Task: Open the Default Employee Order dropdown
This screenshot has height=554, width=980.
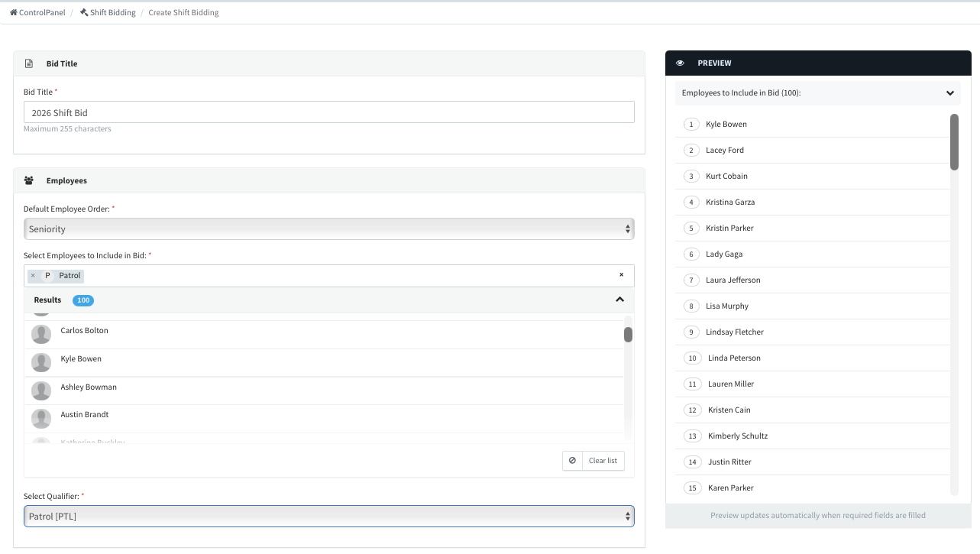Action: (329, 229)
